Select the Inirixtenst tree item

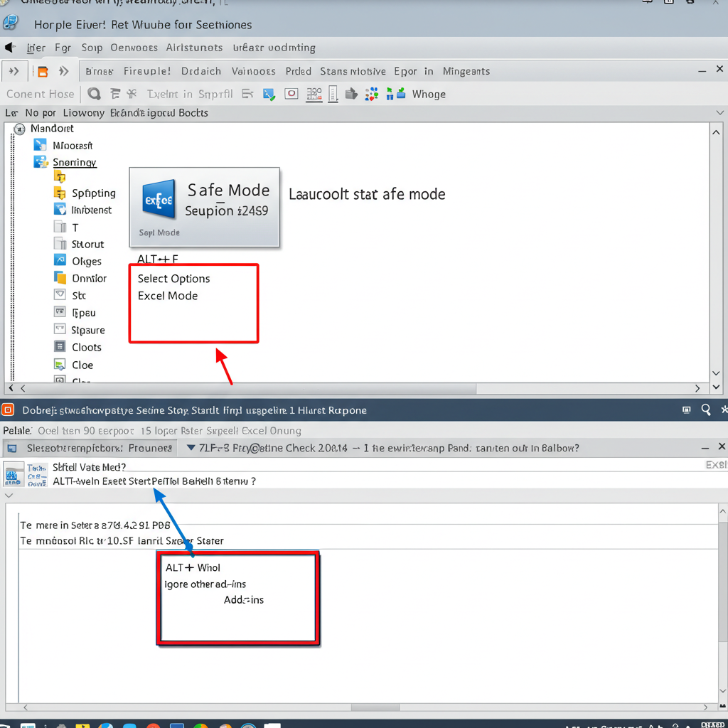coord(92,210)
